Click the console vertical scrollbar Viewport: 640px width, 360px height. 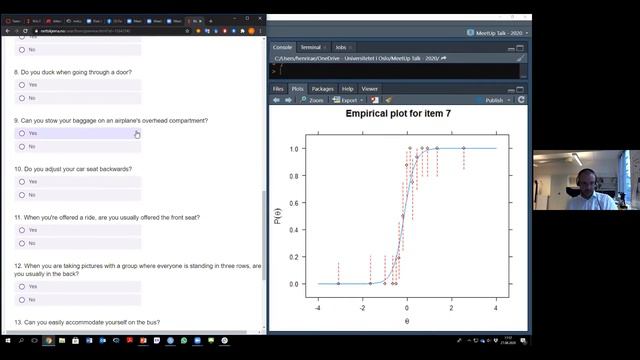point(523,71)
